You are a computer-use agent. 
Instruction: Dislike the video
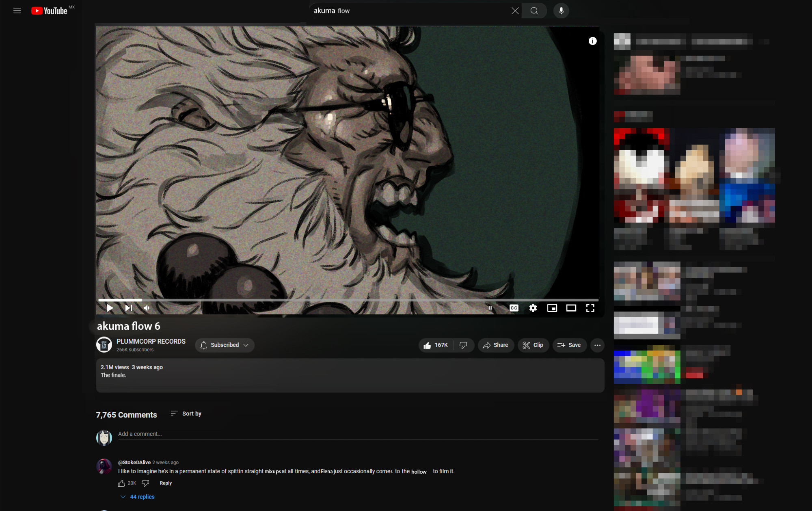[464, 345]
